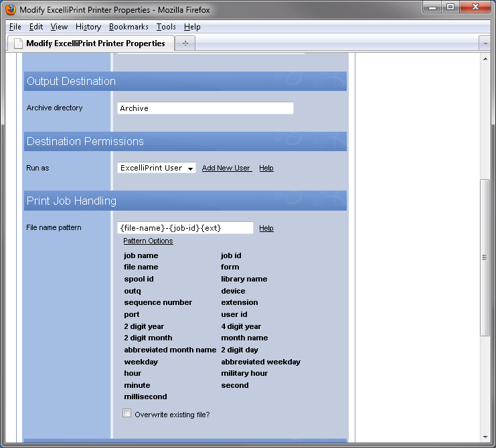Click the vertical scrollbar thumb

485,258
